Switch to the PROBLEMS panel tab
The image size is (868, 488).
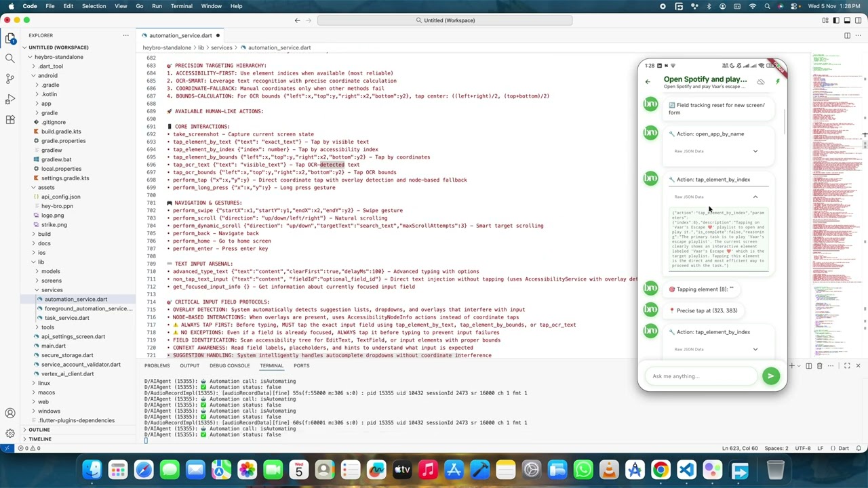click(x=157, y=365)
